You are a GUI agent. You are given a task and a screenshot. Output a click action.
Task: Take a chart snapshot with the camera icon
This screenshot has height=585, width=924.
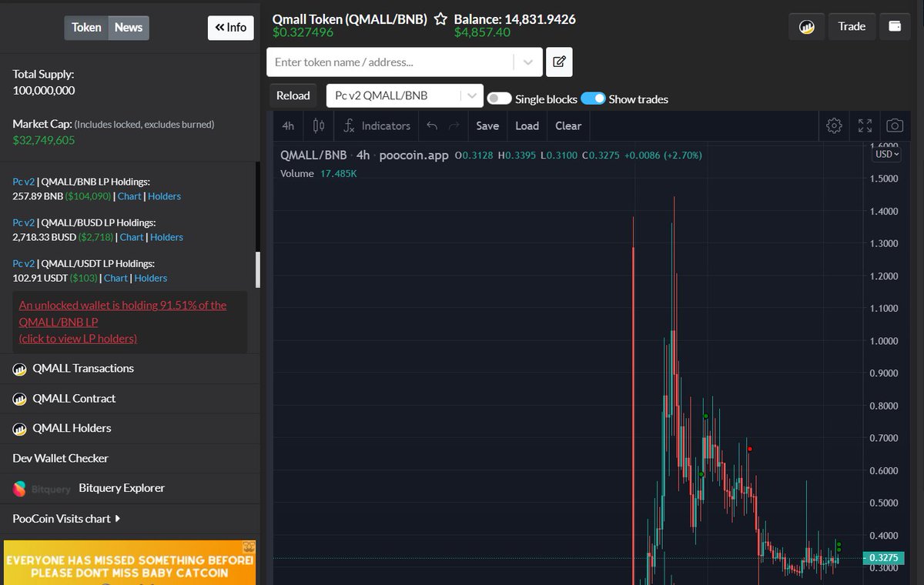click(894, 125)
